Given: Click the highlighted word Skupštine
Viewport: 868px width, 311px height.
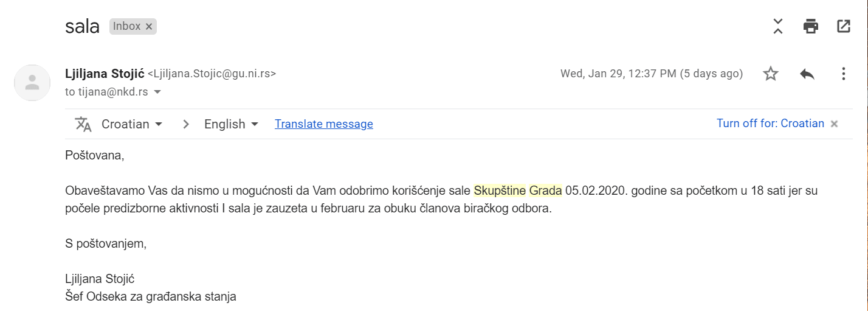Looking at the screenshot, I should (x=500, y=190).
